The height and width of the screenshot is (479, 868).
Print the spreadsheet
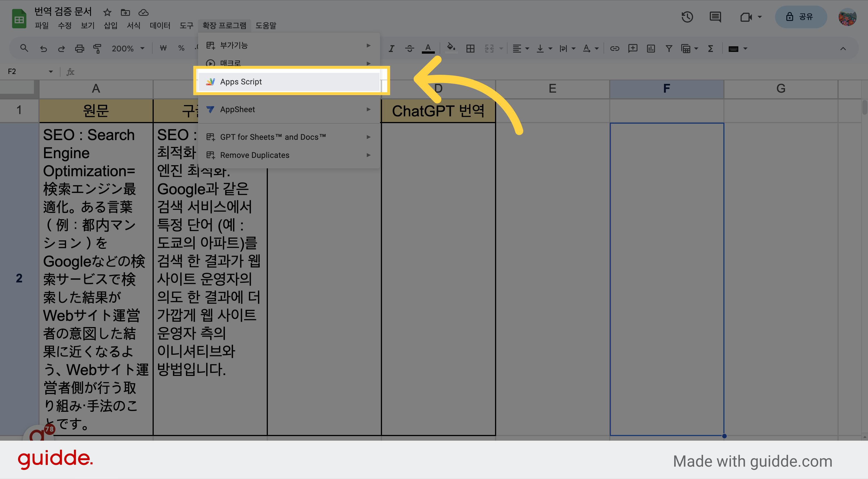pyautogui.click(x=79, y=49)
